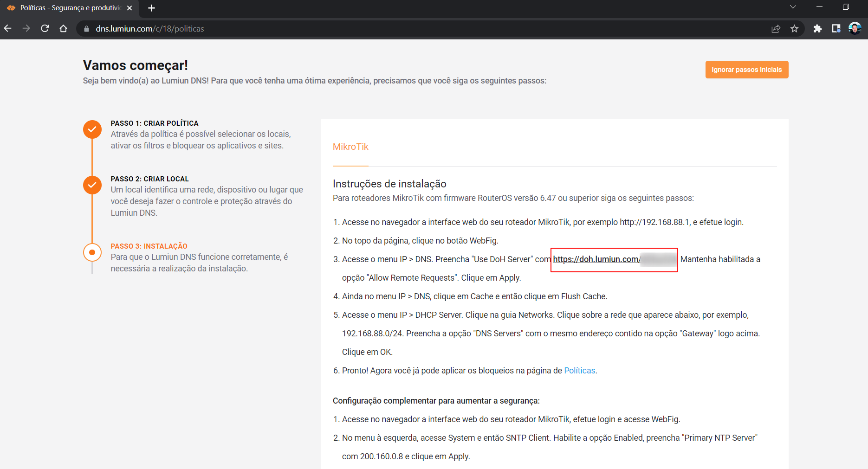Reload the current page

(x=45, y=28)
